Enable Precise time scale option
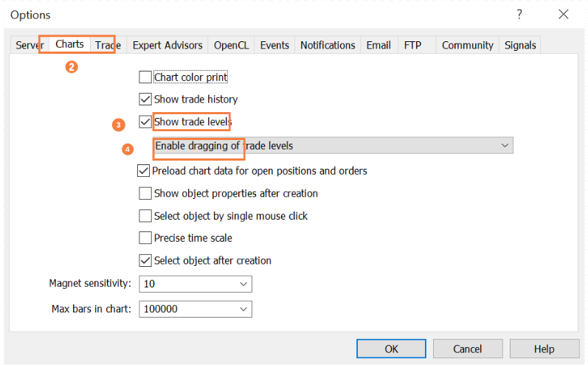 145,238
